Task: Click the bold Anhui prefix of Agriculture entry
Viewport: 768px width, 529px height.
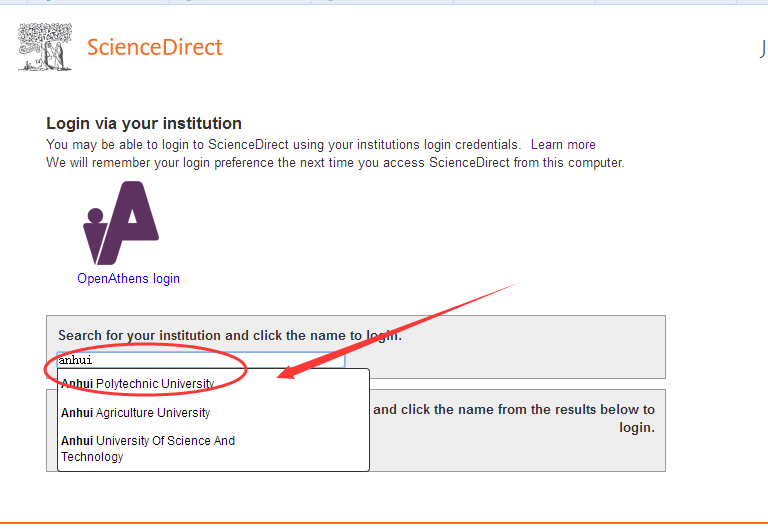Action: point(77,413)
